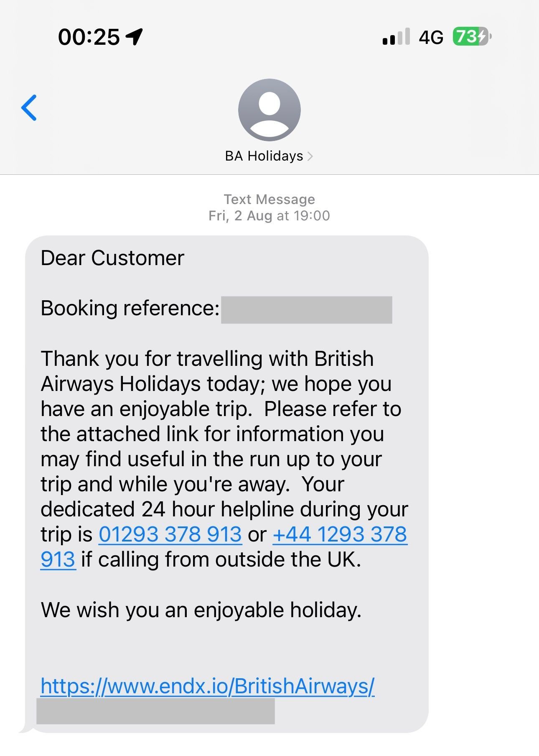
Task: Call international number +44 1293 378
Action: point(340,534)
